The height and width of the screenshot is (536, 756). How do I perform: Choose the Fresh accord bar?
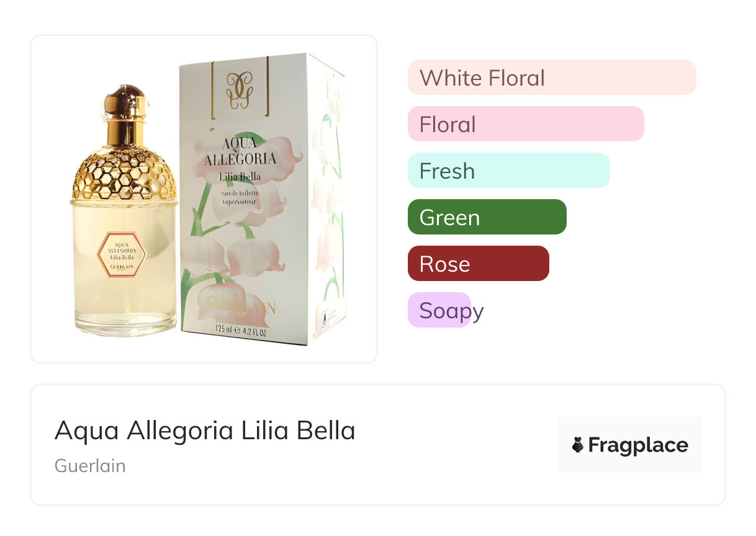click(x=508, y=171)
